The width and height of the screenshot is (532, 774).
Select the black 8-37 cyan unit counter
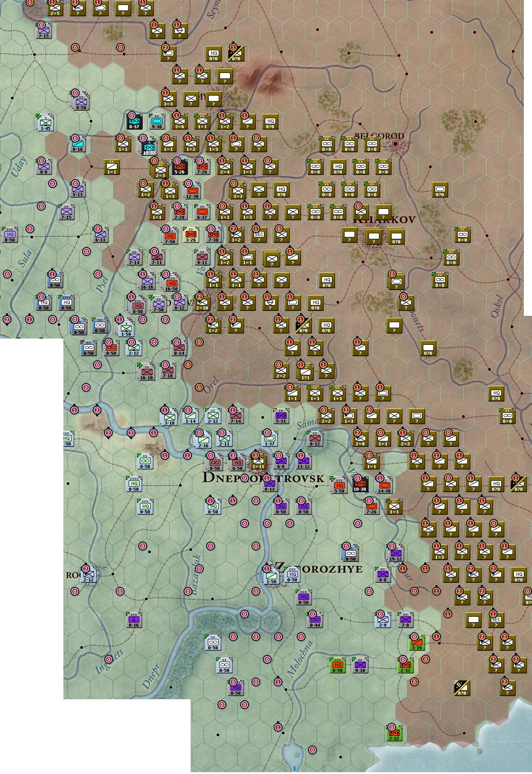(134, 122)
